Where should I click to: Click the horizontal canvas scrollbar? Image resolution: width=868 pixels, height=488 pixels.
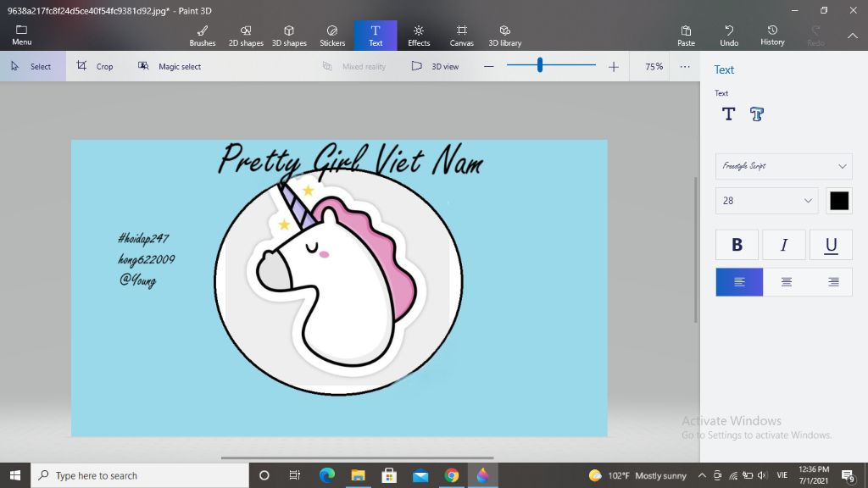(357, 458)
